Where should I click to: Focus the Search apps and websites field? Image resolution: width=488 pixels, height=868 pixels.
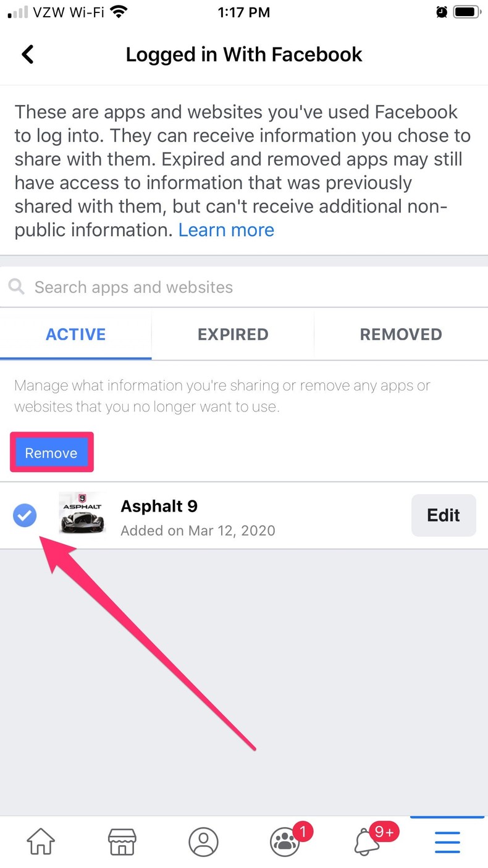click(244, 287)
